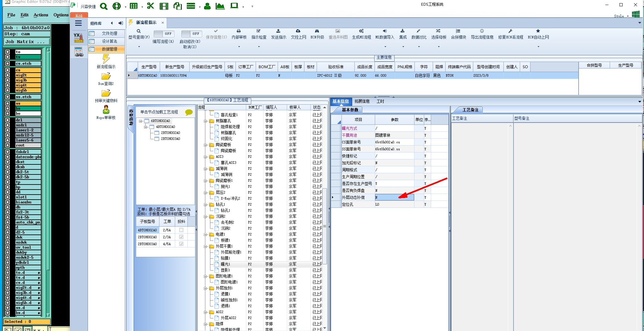The image size is (644, 331).
Task: Collapse the 树脂塞孔 process tree node
Action: (x=205, y=121)
